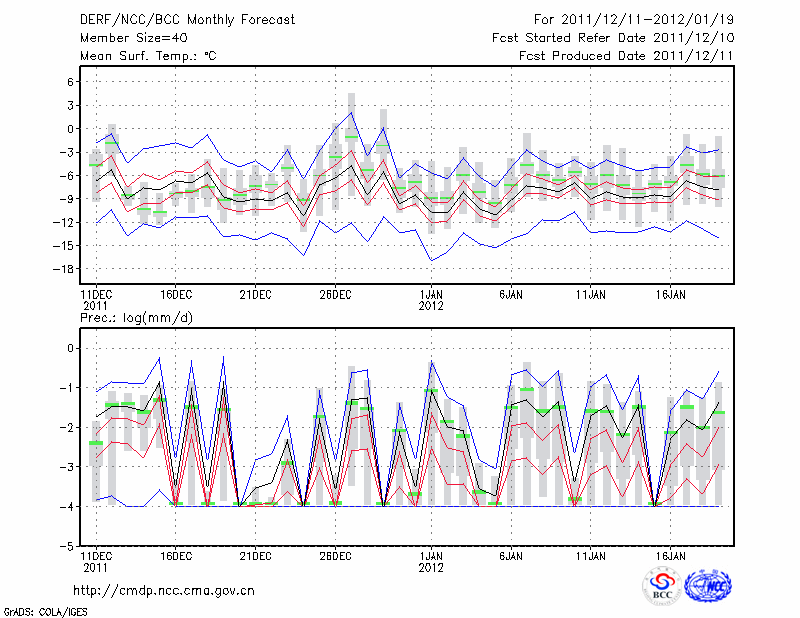The image size is (800, 618).
Task: Click the Prec.: log(mm/d) label
Action: pyautogui.click(x=137, y=317)
